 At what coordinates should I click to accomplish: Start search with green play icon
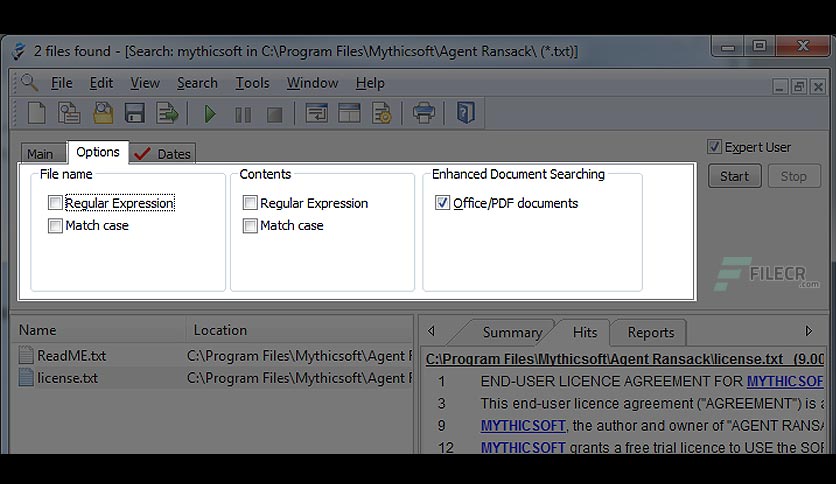(210, 114)
